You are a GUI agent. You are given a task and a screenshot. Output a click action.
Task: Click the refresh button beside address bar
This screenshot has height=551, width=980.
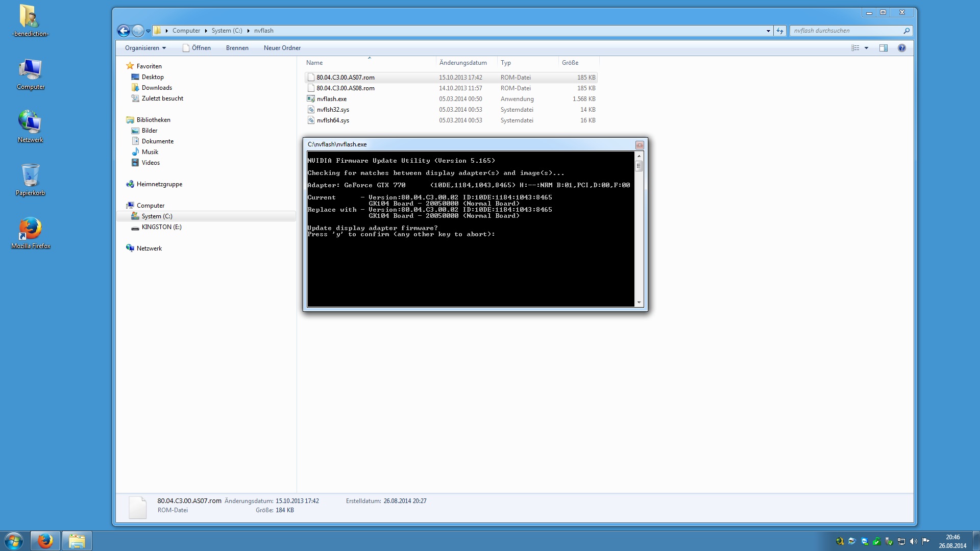click(x=779, y=31)
